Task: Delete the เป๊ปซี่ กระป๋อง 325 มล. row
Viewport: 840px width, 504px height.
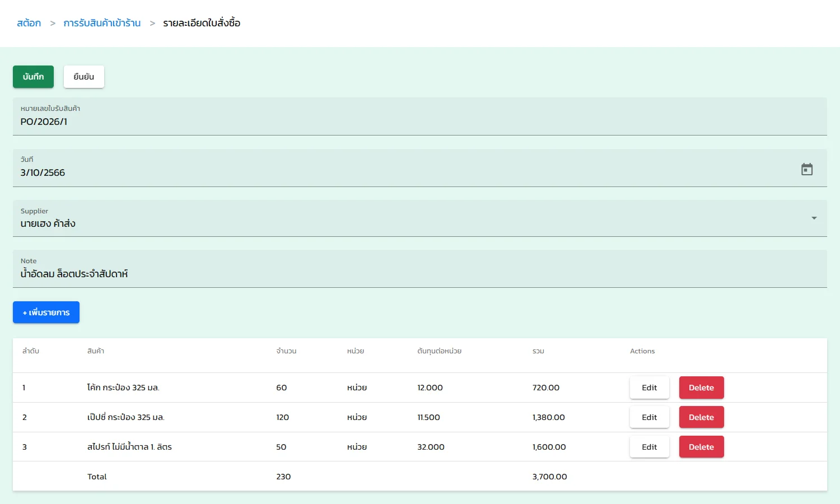Action: tap(701, 417)
